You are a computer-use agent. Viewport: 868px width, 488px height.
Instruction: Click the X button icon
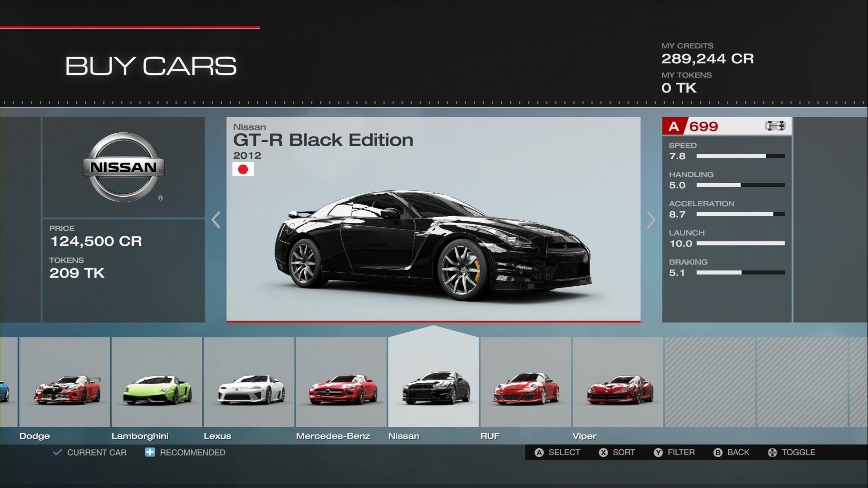[x=603, y=453]
